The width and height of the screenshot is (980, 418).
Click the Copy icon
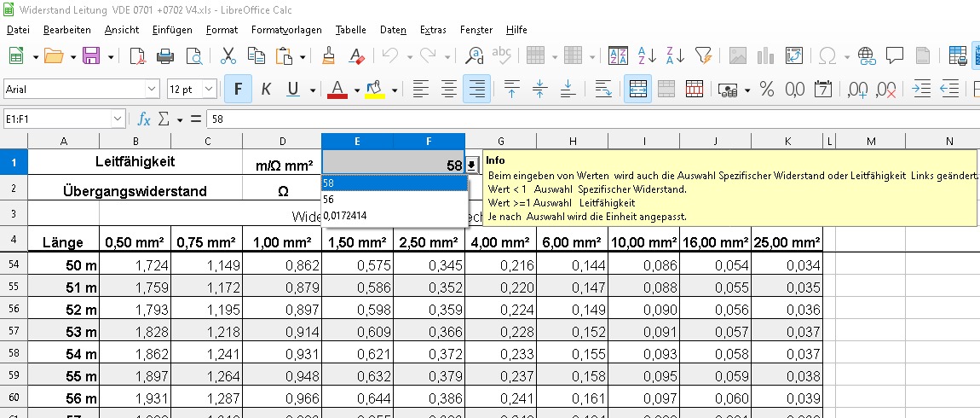tap(257, 56)
